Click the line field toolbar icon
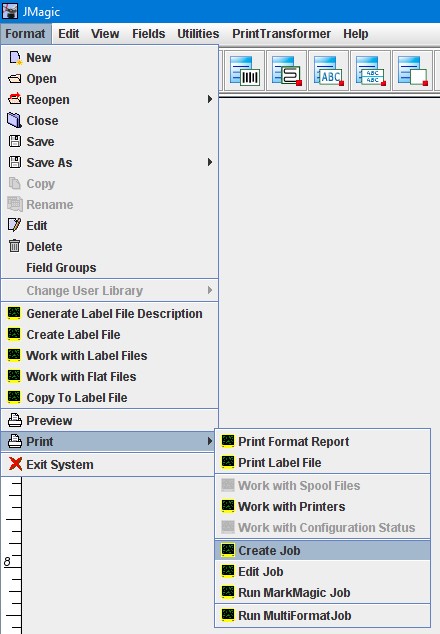The height and width of the screenshot is (634, 440). 286,71
